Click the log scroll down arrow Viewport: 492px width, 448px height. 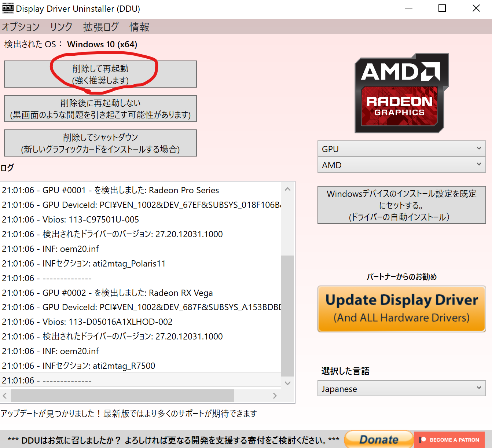pos(287,383)
